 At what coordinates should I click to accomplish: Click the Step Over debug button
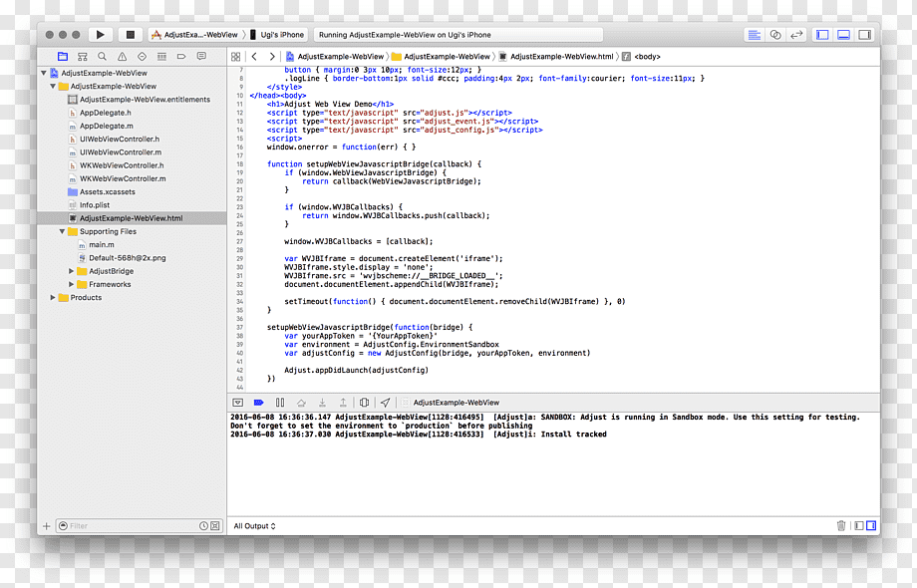(301, 403)
